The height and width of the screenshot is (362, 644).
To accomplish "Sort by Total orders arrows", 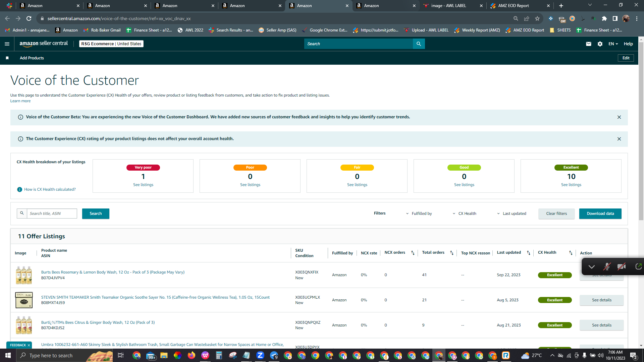I will click(x=452, y=253).
